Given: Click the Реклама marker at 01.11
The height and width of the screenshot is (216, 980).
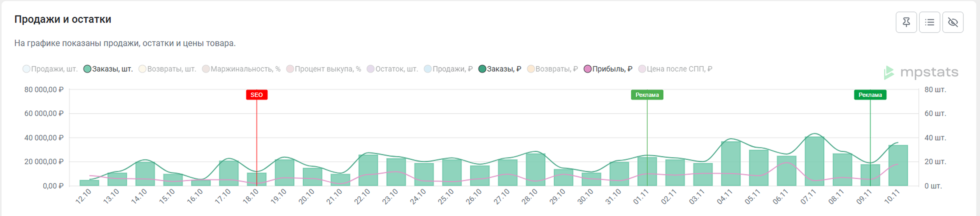Looking at the screenshot, I should click(647, 95).
